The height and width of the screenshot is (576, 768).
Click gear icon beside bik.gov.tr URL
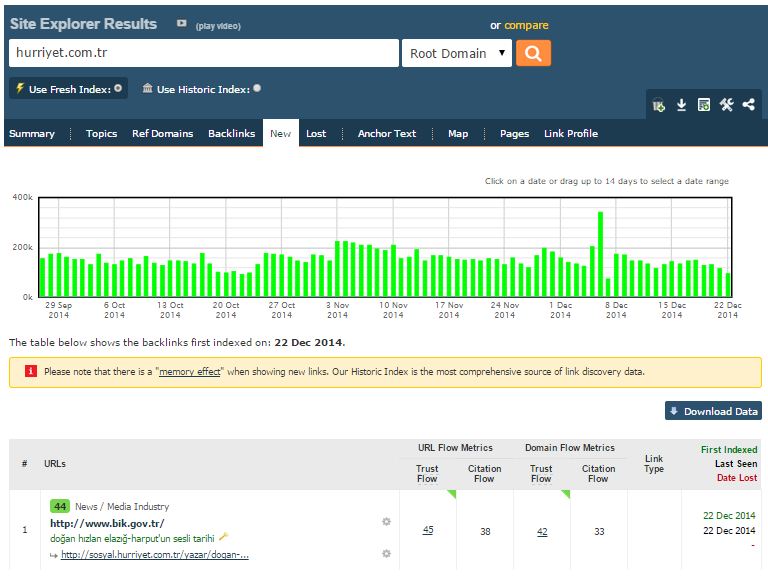[x=386, y=522]
